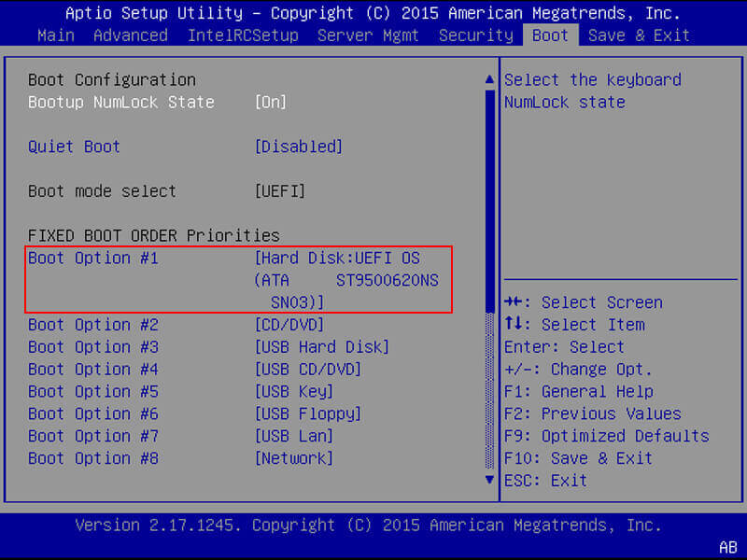The height and width of the screenshot is (560, 747).
Task: Select Boot Option #1 label
Action: (92, 259)
